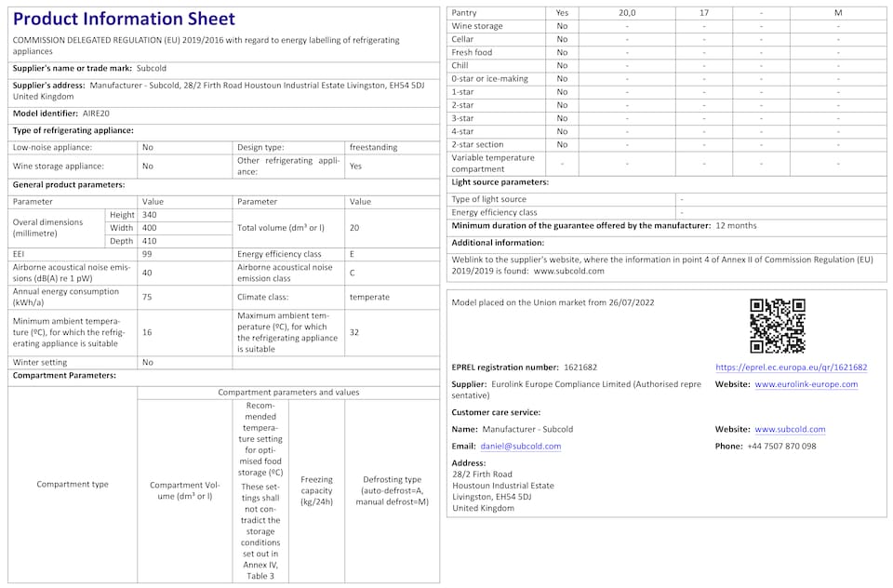Select "Model placed on the Union market from 26/07/2022"
This screenshot has width=893, height=588.
[x=553, y=302]
